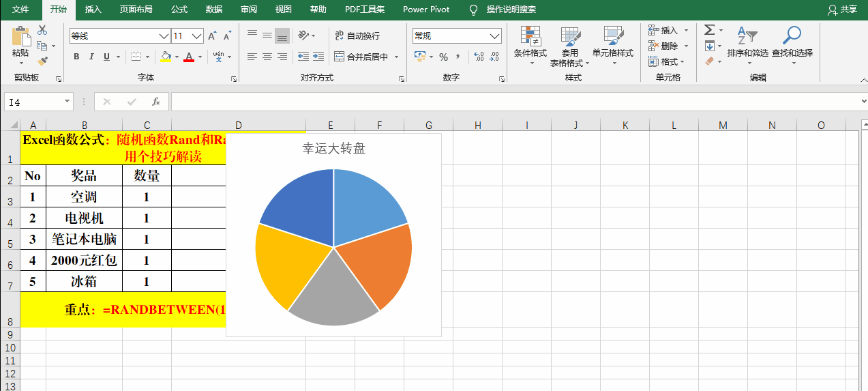Click the chart title 幸运大转盘

coord(333,148)
